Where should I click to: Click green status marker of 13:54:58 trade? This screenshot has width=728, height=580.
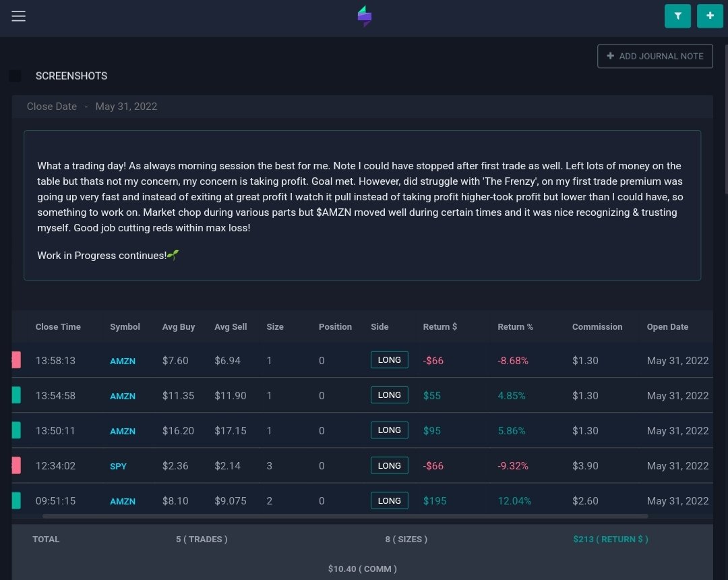click(16, 395)
